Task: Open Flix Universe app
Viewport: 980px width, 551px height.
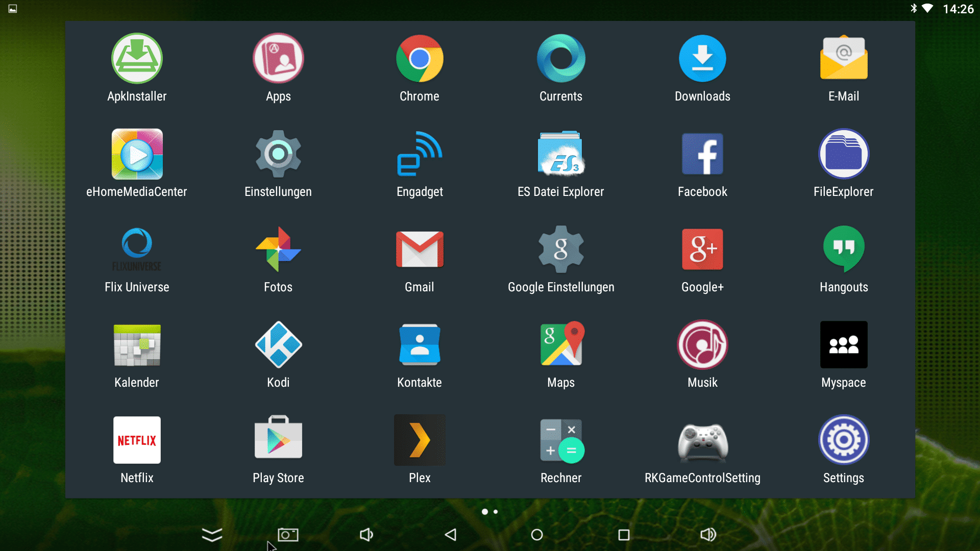Action: click(x=137, y=249)
